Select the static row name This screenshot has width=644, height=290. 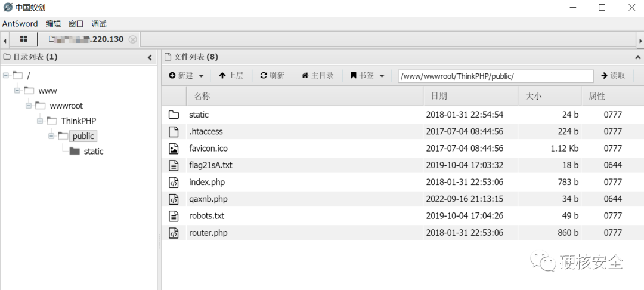coord(199,115)
